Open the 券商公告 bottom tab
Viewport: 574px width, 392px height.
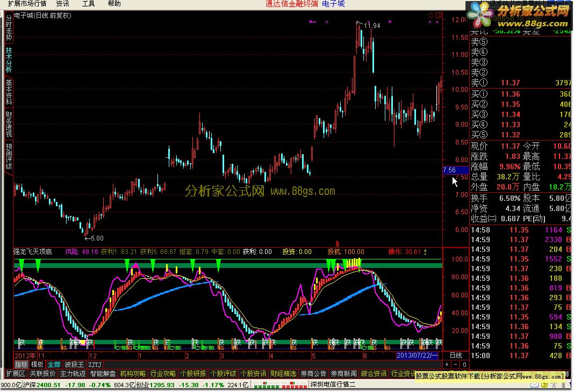pos(313,374)
